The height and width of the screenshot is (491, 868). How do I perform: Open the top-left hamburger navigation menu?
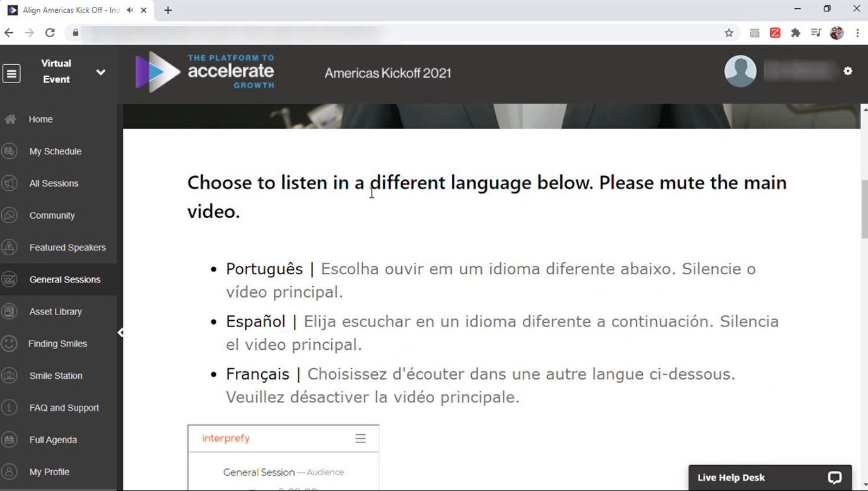[x=11, y=72]
